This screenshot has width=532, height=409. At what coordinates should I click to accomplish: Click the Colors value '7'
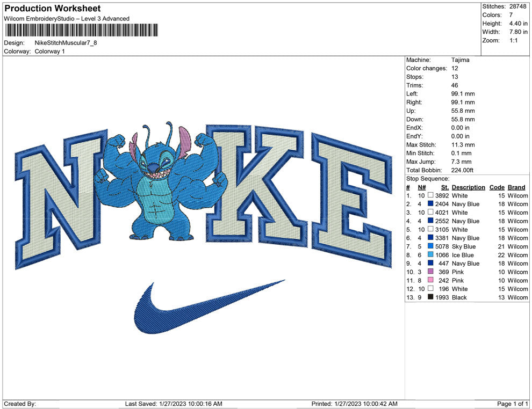[x=511, y=15]
